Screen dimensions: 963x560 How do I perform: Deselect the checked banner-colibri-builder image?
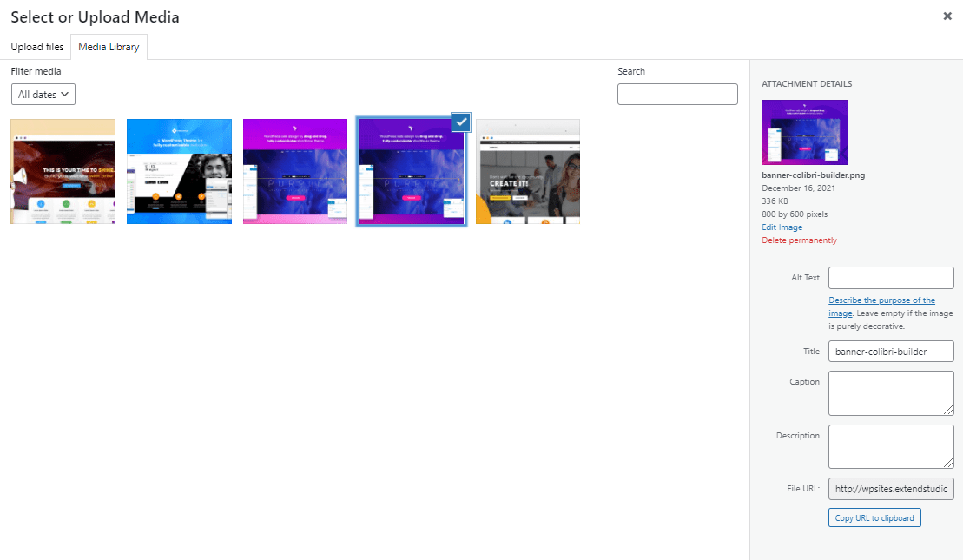coord(460,122)
